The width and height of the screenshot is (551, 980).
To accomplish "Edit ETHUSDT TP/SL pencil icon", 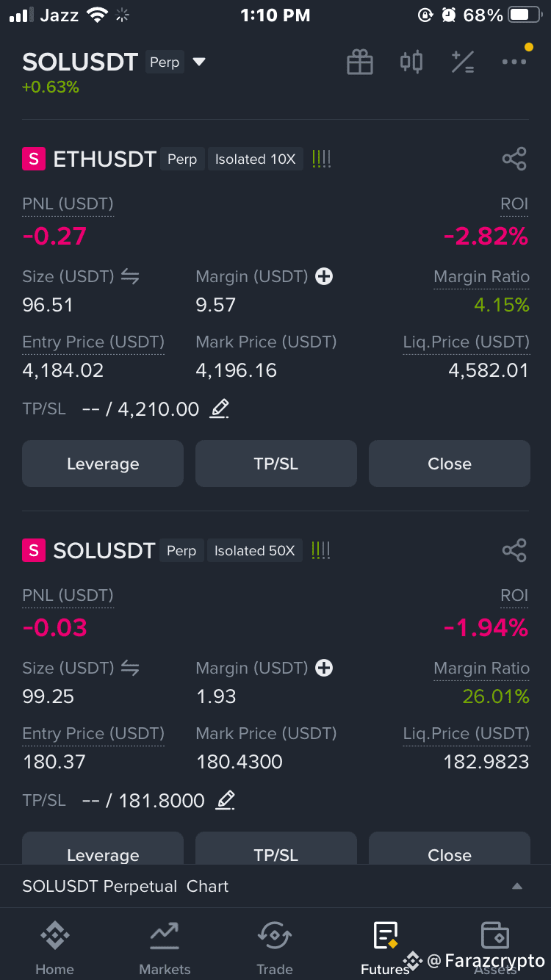I will (x=219, y=408).
